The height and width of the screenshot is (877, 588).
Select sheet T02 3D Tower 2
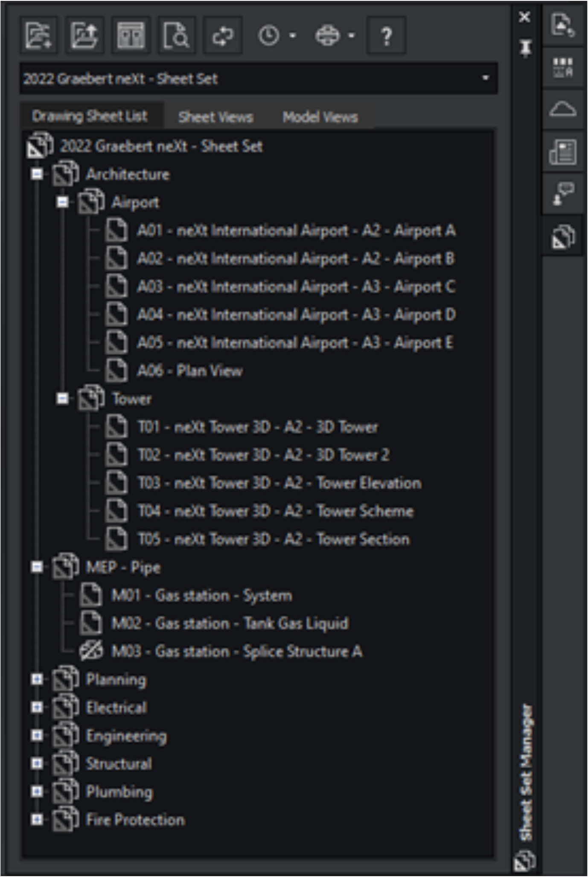[263, 455]
